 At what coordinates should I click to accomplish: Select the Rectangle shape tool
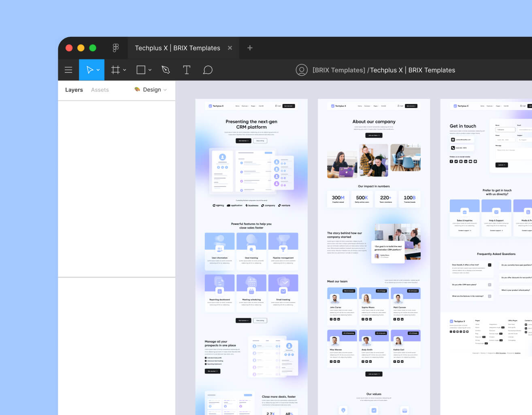(x=140, y=70)
